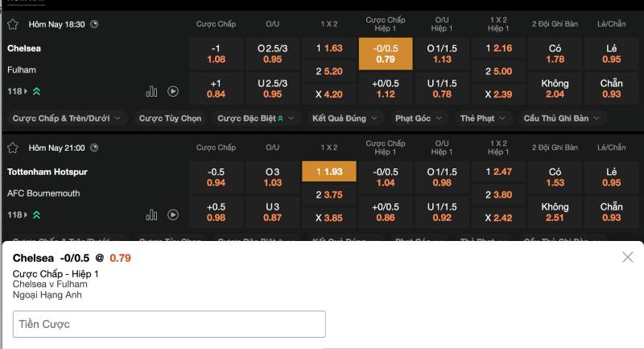The width and height of the screenshot is (644, 349).
Task: Open live stream play icon for Chelsea match
Action: coord(172,92)
